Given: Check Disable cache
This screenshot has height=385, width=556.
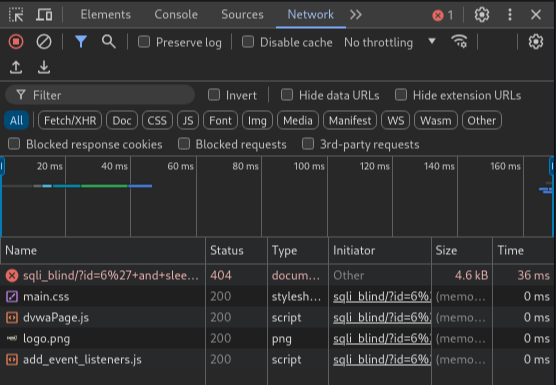Looking at the screenshot, I should (x=248, y=42).
